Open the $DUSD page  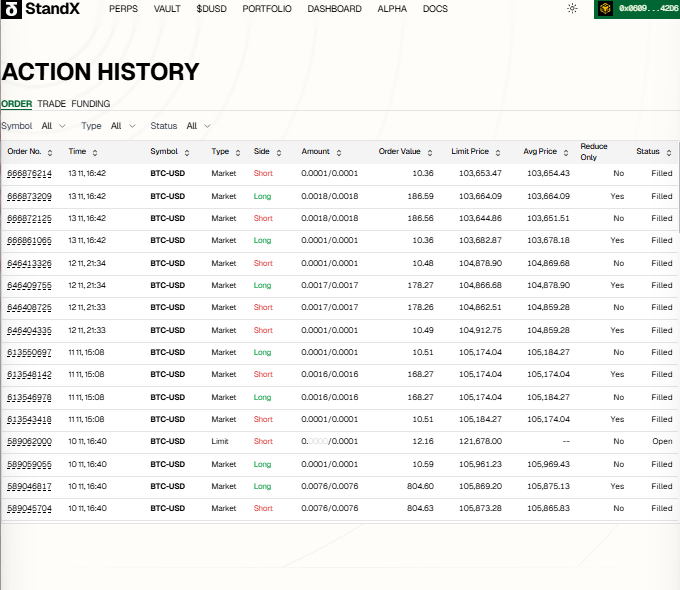tap(212, 9)
